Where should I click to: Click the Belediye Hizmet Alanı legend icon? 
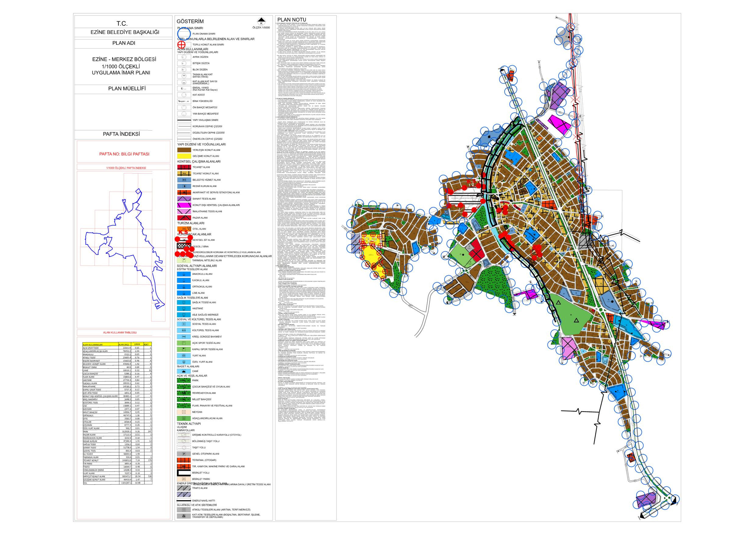tap(184, 180)
